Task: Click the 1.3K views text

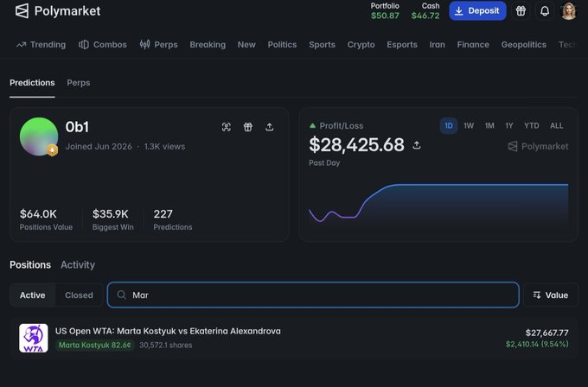Action: coord(164,147)
